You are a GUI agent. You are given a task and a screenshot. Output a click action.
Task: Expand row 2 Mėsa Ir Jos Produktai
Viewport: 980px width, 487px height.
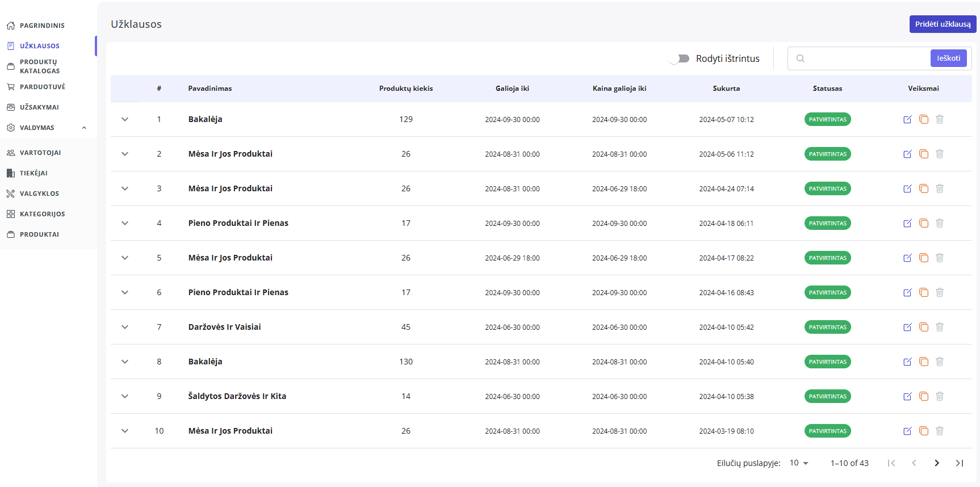coord(125,154)
